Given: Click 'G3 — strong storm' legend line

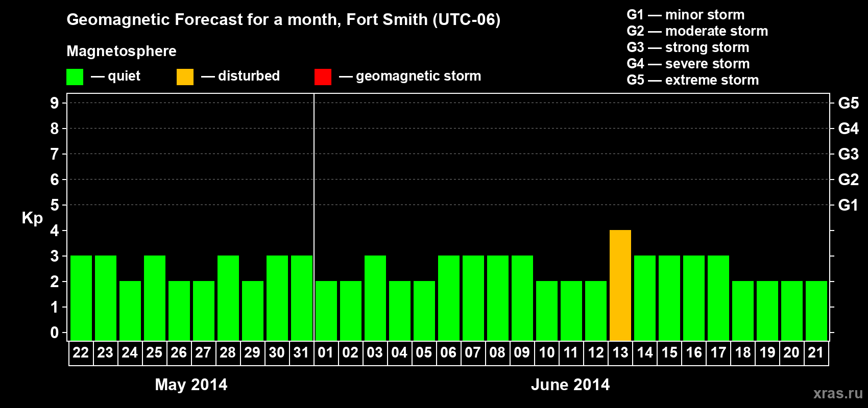Looking at the screenshot, I should [x=688, y=47].
